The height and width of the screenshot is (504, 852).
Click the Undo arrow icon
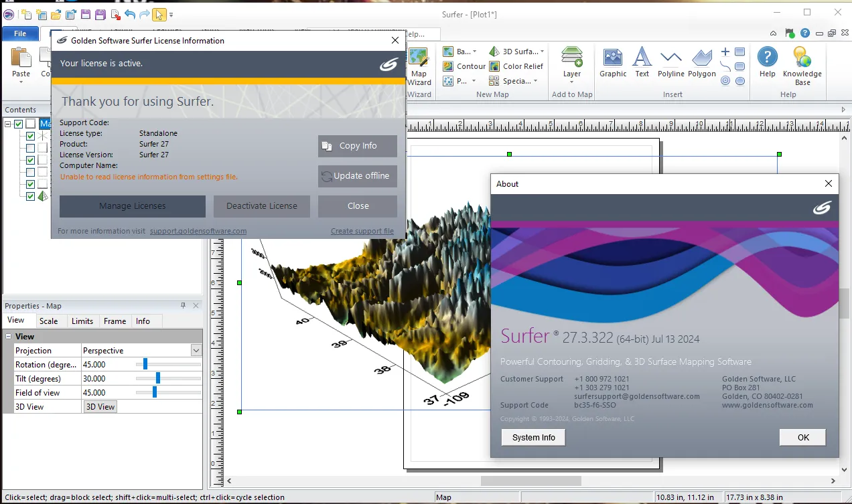click(130, 14)
